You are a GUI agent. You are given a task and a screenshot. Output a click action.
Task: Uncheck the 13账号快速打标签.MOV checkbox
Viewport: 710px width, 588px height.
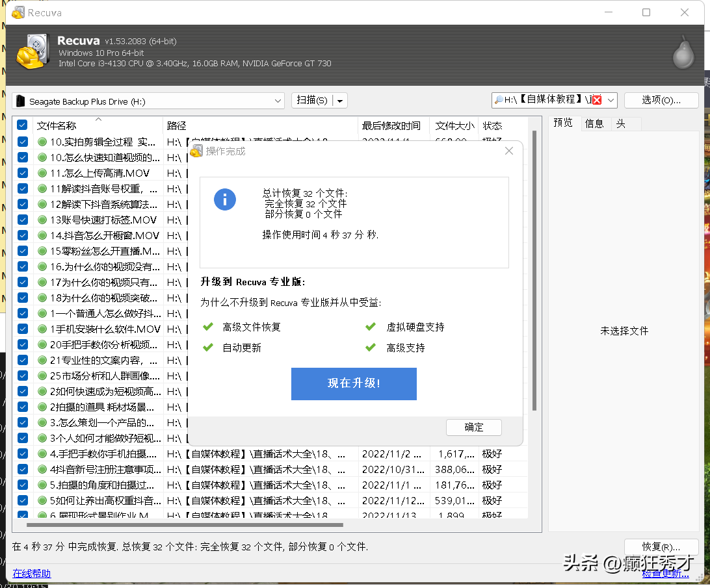[x=22, y=220]
